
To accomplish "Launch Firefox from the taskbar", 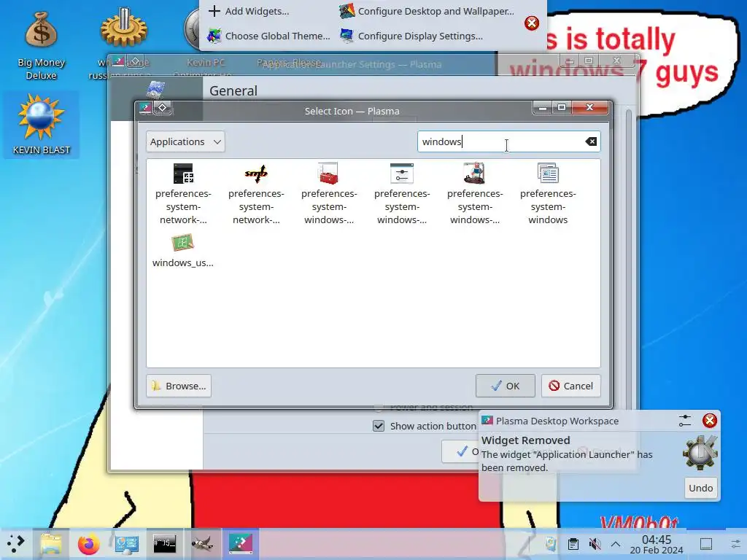I will point(88,544).
